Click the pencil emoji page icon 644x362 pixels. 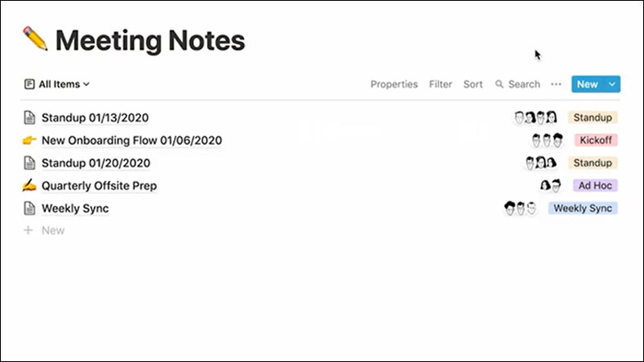(x=35, y=39)
